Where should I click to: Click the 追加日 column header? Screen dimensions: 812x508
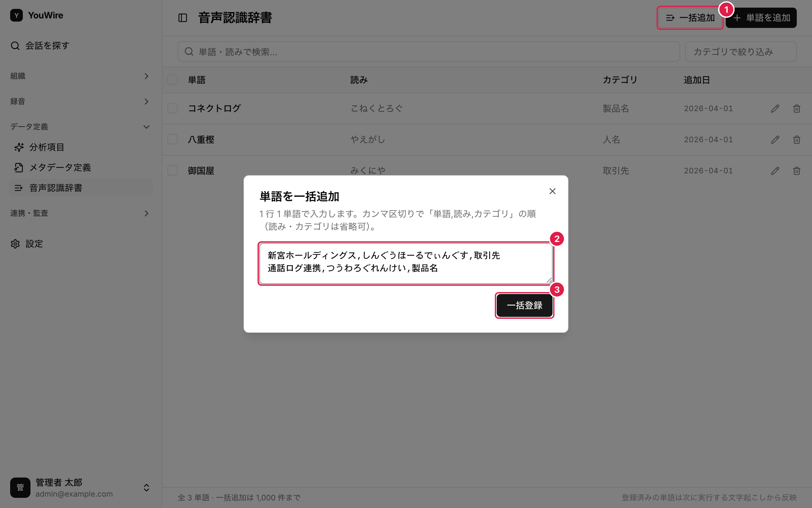pyautogui.click(x=697, y=80)
